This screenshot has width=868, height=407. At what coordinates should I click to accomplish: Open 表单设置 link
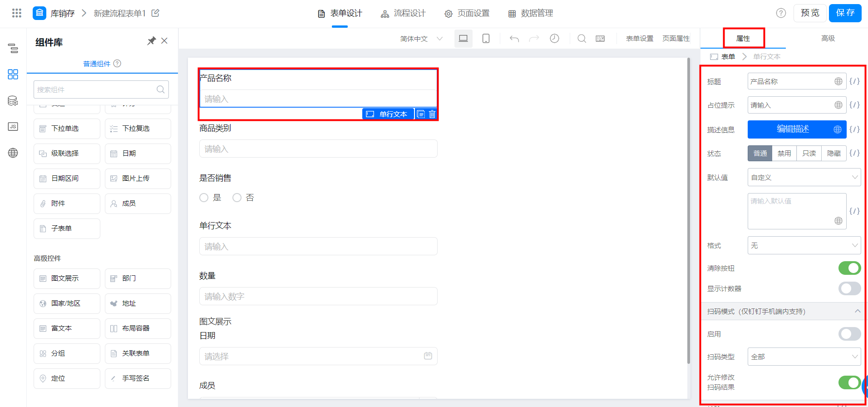(640, 39)
